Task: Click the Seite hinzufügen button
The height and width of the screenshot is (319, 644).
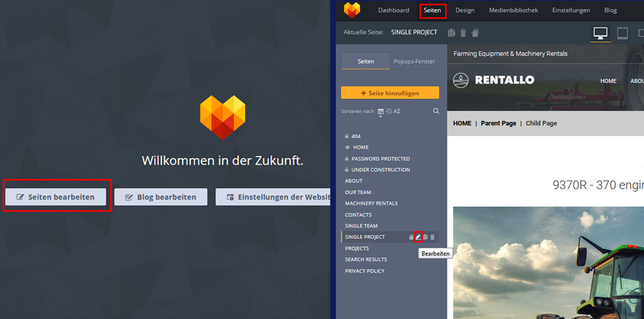Action: coord(390,93)
